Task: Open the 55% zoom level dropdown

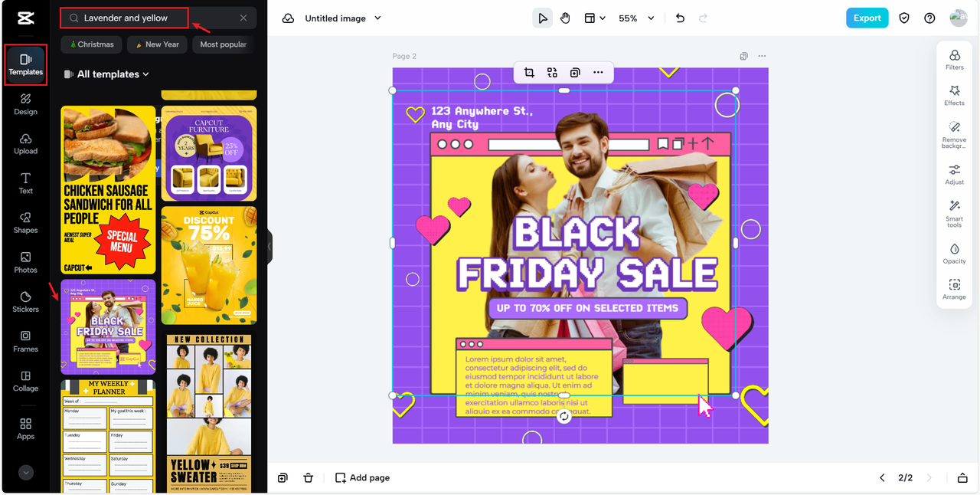Action: point(636,18)
